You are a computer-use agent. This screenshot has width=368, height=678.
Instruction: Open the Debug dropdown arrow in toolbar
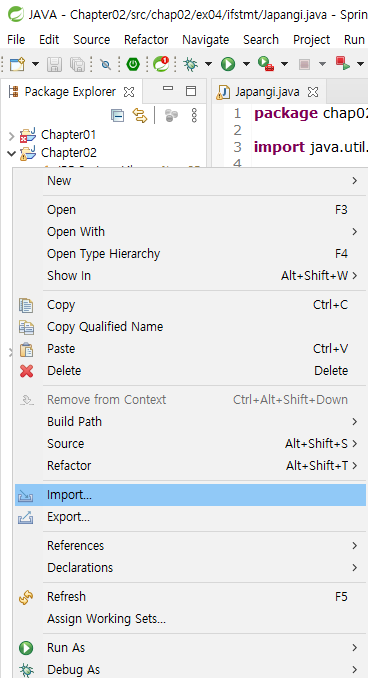click(x=208, y=64)
